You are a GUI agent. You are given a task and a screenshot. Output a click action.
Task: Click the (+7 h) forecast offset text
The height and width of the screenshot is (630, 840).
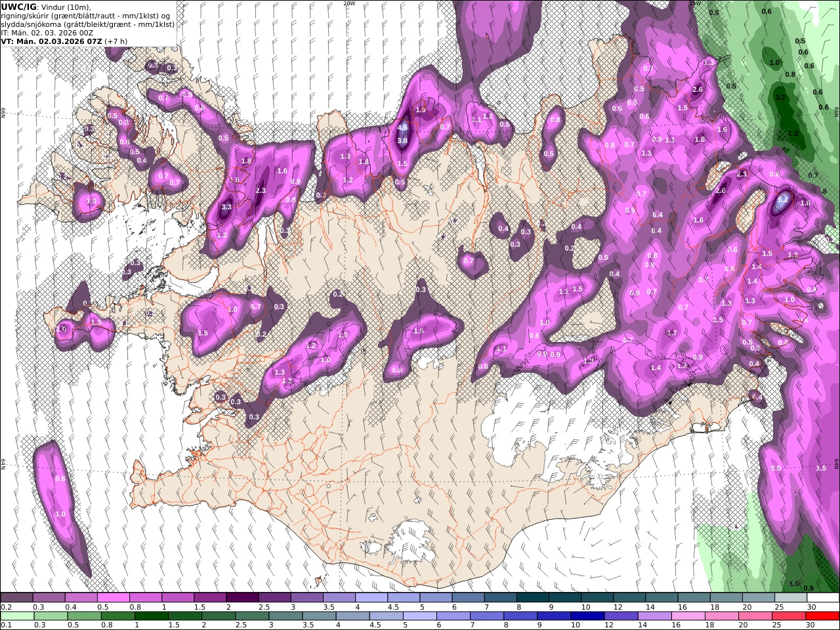click(x=116, y=41)
